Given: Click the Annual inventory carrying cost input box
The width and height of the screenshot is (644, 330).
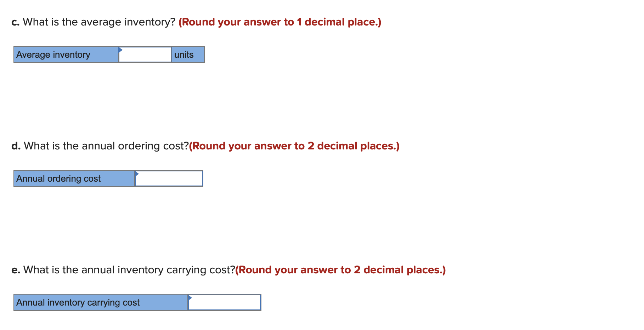Looking at the screenshot, I should [224, 302].
